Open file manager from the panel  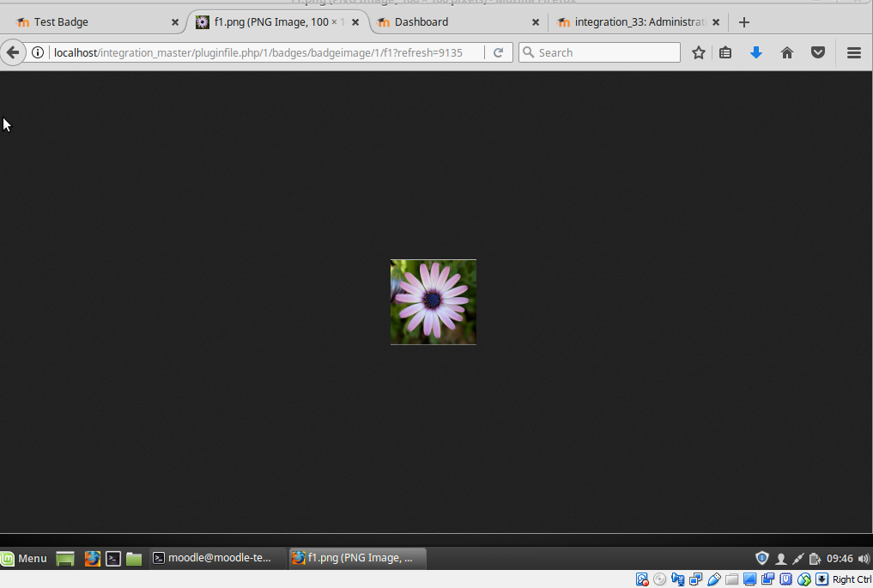tap(134, 559)
